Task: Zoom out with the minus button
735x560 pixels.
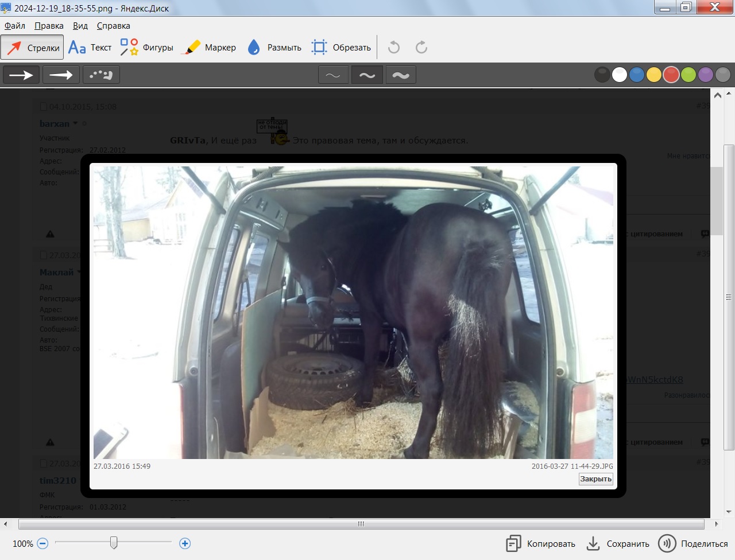Action: click(42, 543)
